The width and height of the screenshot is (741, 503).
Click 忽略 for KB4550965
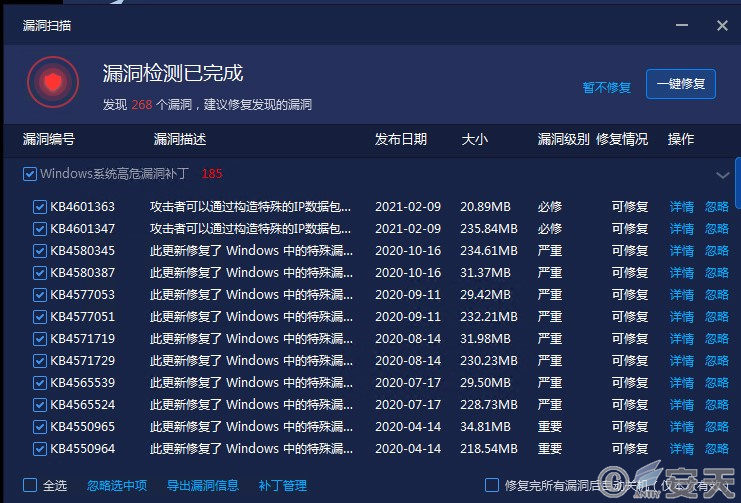(x=716, y=426)
